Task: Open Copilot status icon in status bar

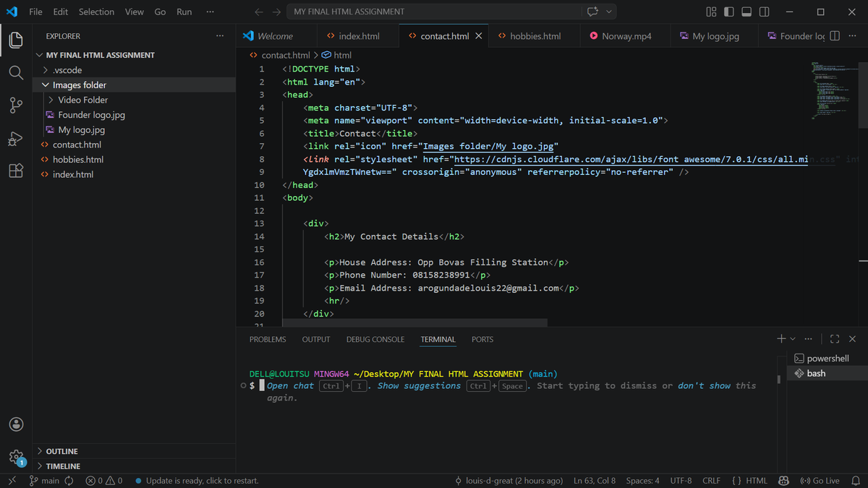Action: tap(783, 481)
